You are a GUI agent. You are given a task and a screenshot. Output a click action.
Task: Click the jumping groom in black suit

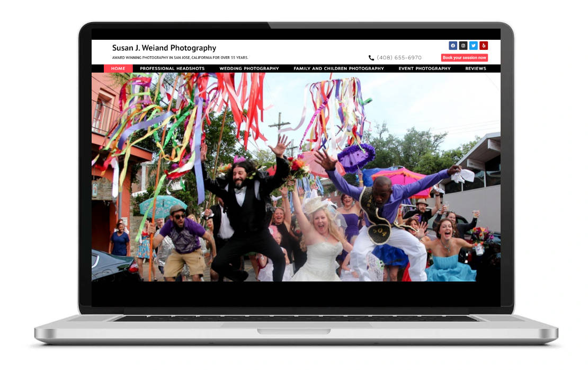pos(239,212)
